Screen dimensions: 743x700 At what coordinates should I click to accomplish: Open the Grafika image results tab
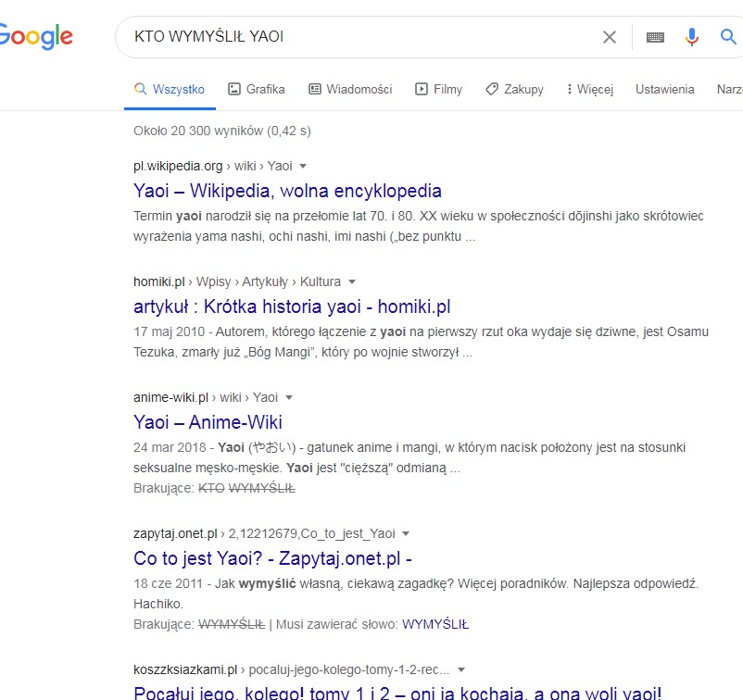[x=257, y=90]
